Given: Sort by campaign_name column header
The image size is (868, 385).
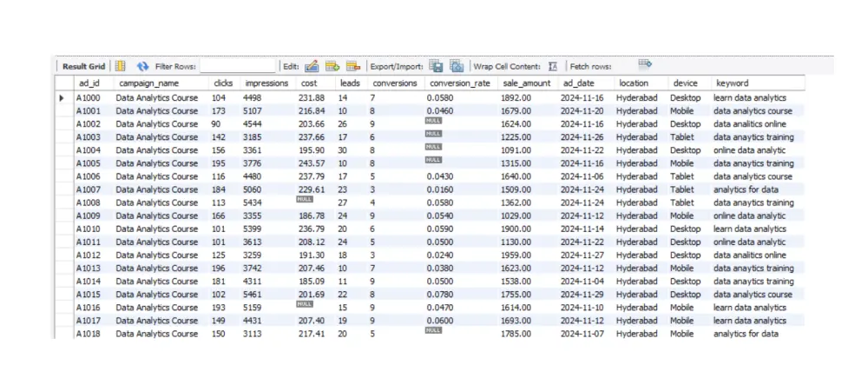Looking at the screenshot, I should 149,83.
